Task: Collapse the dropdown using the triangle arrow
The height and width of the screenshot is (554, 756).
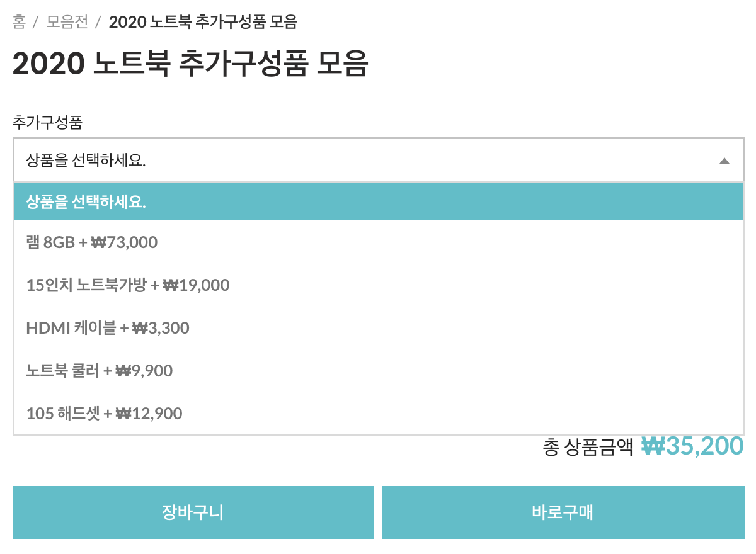Action: click(724, 161)
